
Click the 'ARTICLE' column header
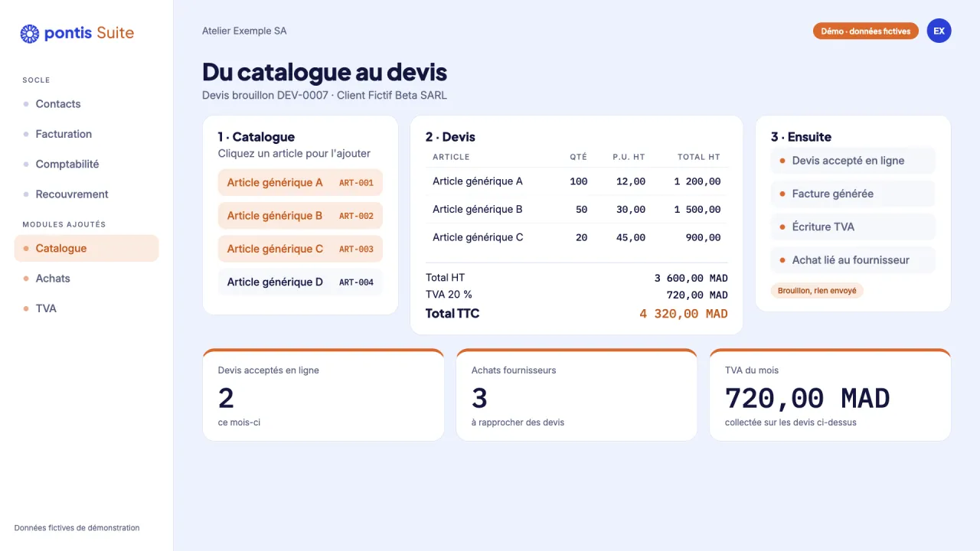click(451, 157)
